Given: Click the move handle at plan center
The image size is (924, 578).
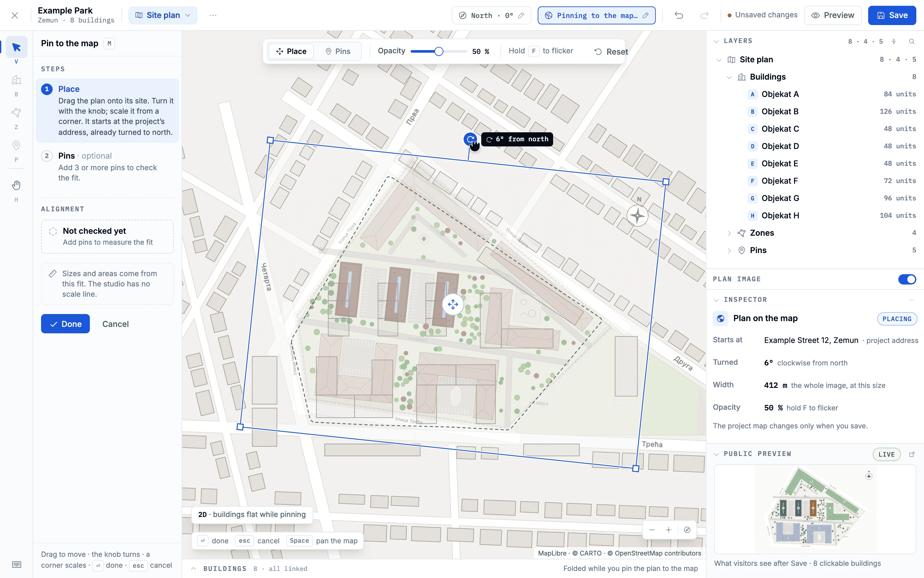Looking at the screenshot, I should 453,304.
